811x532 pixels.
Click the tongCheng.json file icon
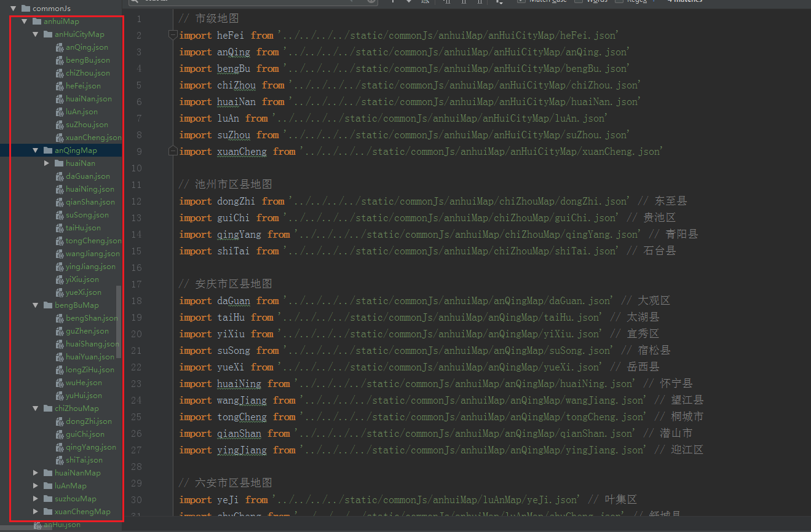pos(60,241)
